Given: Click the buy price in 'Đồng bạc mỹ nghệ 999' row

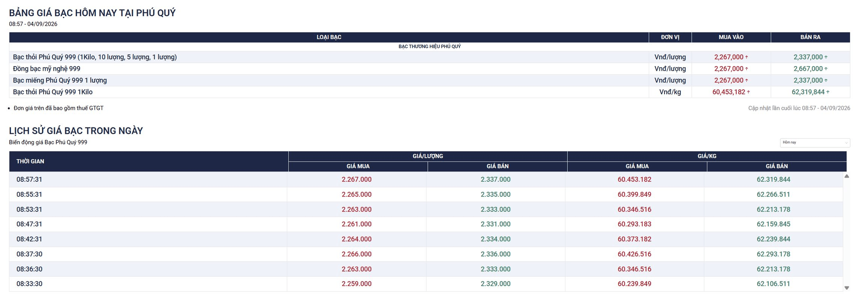Looking at the screenshot, I should [729, 69].
